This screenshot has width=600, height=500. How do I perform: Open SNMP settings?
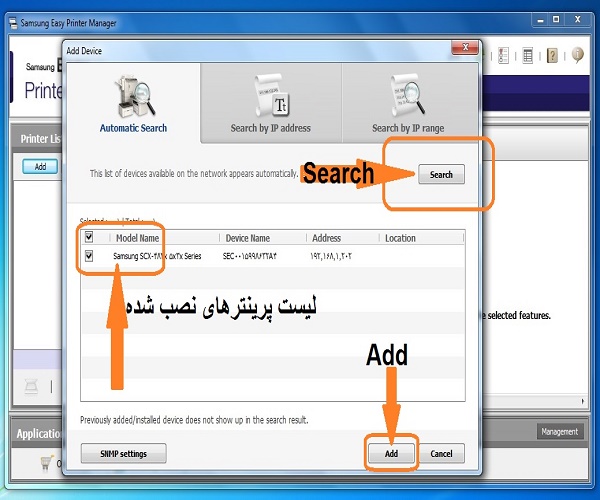point(123,454)
